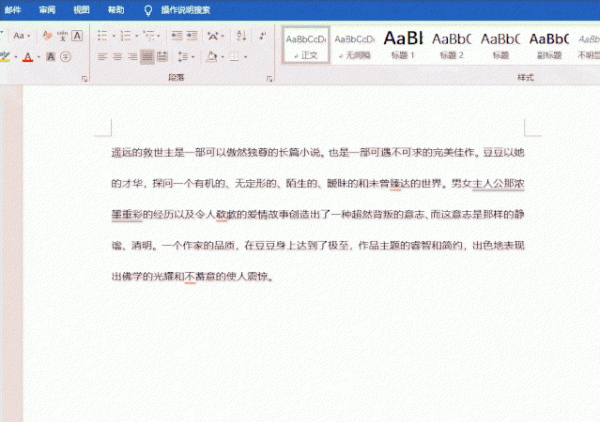Image resolution: width=600 pixels, height=422 pixels.
Task: Apply the 标题 style
Action: tap(501, 45)
